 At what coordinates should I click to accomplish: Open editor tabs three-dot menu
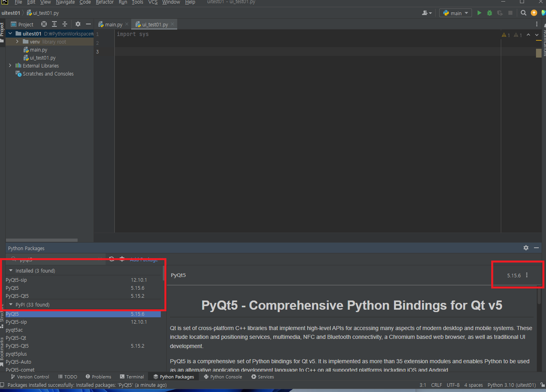tap(537, 24)
